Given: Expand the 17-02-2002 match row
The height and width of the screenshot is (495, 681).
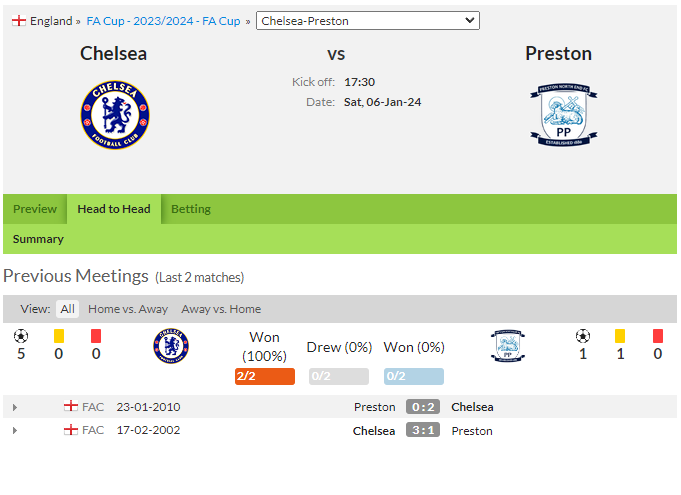Looking at the screenshot, I should (15, 431).
